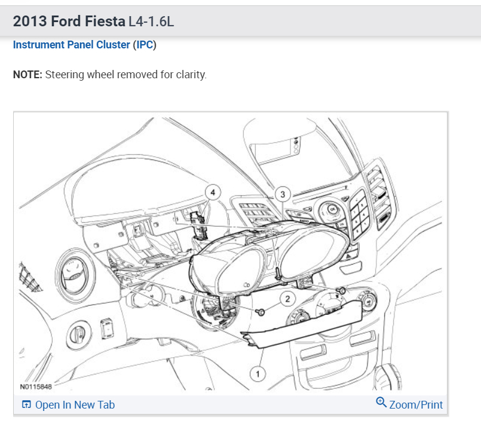Open In New Tab text link
481x448 pixels.
(75, 405)
